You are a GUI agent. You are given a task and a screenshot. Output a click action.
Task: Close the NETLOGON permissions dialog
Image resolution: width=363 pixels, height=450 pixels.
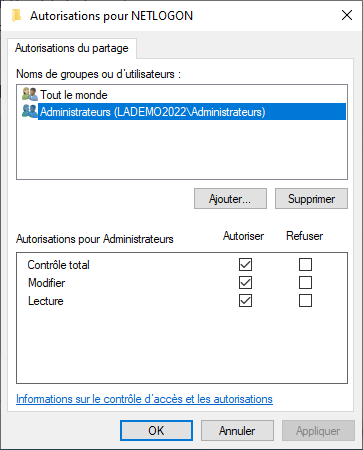pos(347,15)
